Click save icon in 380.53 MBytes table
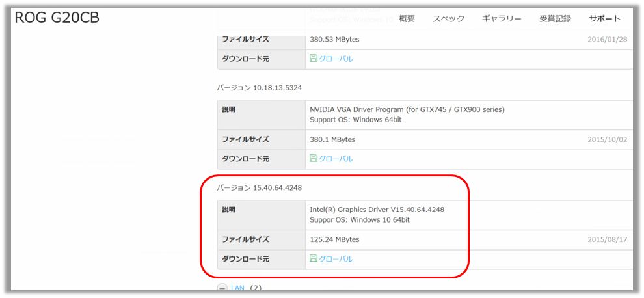The height and width of the screenshot is (298, 644). (x=314, y=59)
